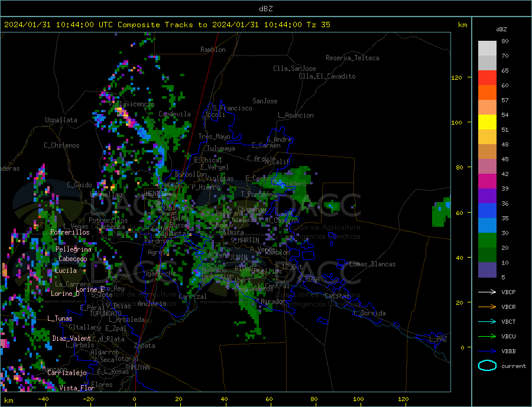
Task: Click the 'Anchoris' map label
Action: [152, 304]
